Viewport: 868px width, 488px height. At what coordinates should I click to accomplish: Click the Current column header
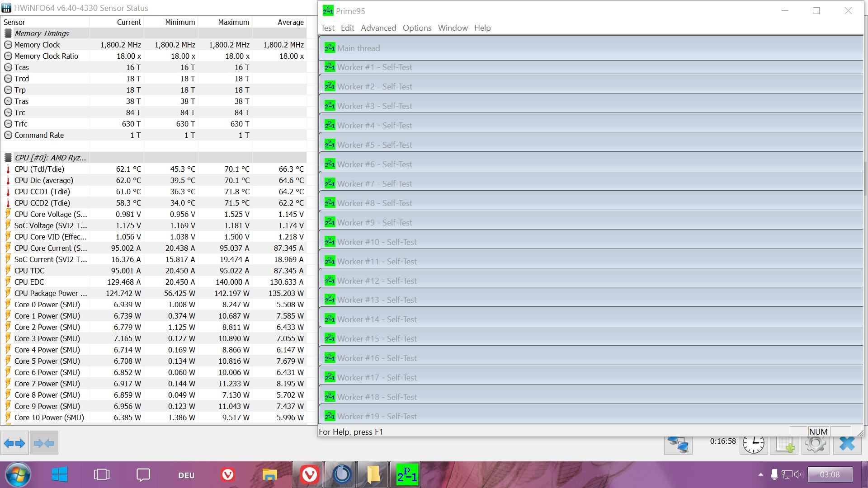(117, 22)
